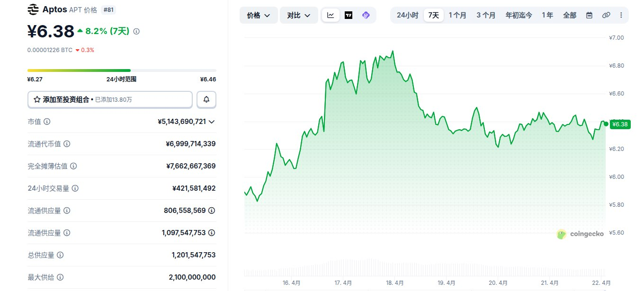This screenshot has height=291, width=644.
Task: Click the 1,201,547,753 total supply value
Action: 194,255
